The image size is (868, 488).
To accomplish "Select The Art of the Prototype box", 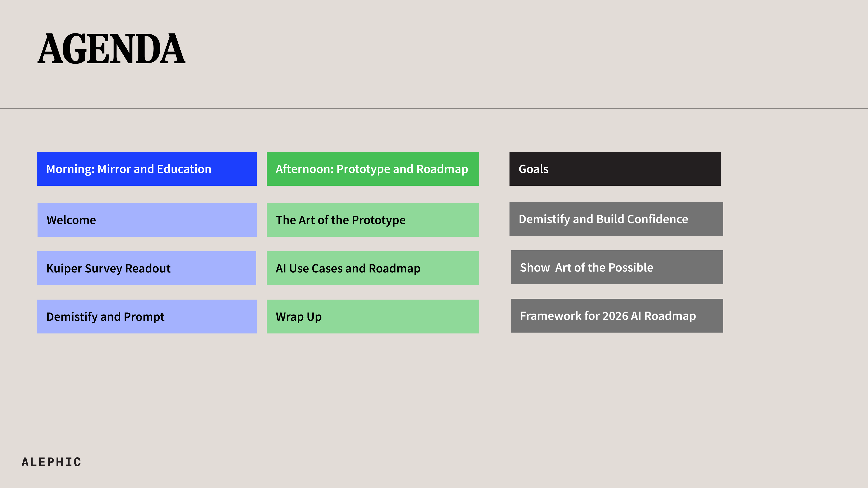I will click(373, 220).
